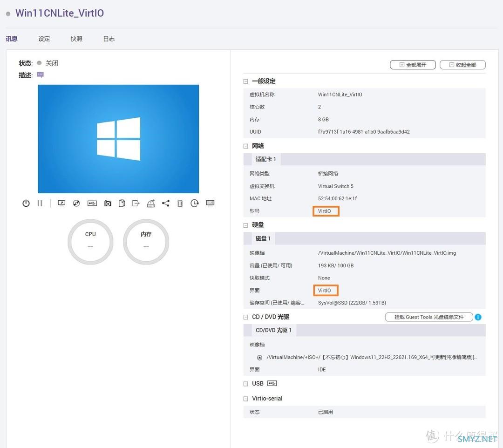Click disk 界面 value VirtIO
The height and width of the screenshot is (448, 503).
324,290
